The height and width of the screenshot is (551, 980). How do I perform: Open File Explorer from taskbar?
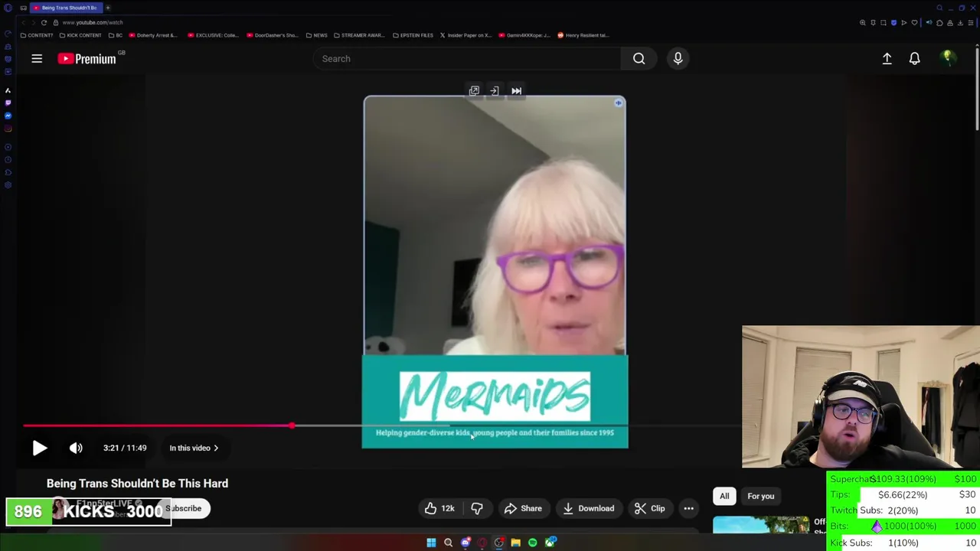(x=515, y=543)
